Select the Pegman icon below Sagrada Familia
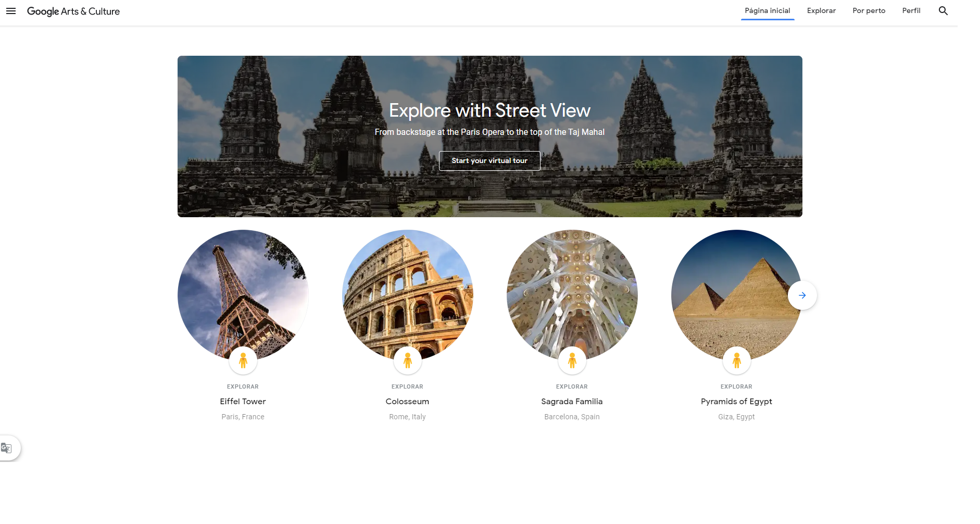Image resolution: width=980 pixels, height=524 pixels. (x=572, y=360)
